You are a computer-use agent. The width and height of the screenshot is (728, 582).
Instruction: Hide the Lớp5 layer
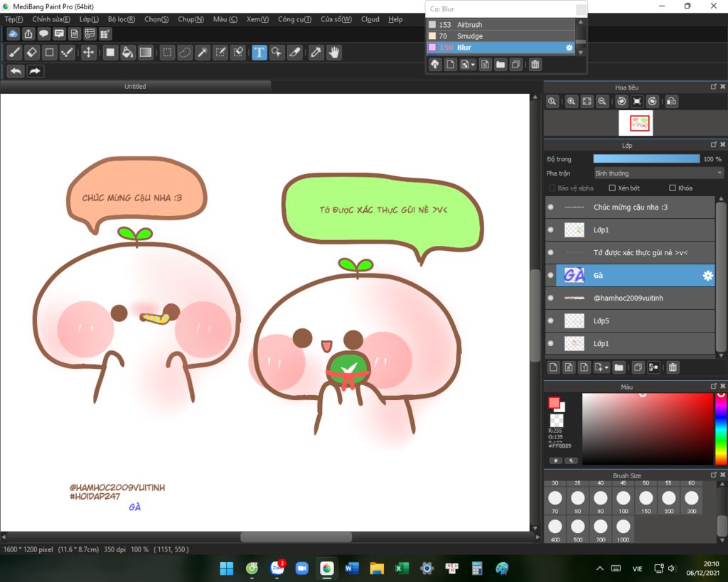click(551, 320)
